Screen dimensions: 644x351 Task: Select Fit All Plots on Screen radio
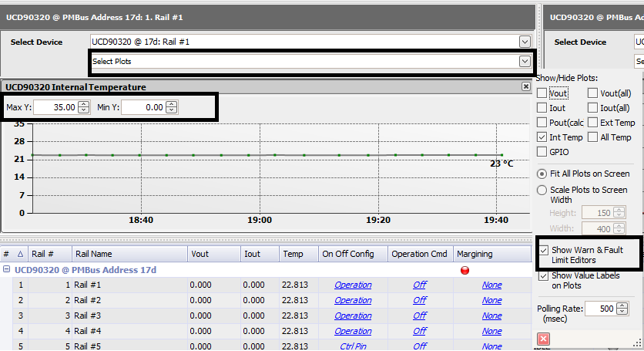[542, 174]
